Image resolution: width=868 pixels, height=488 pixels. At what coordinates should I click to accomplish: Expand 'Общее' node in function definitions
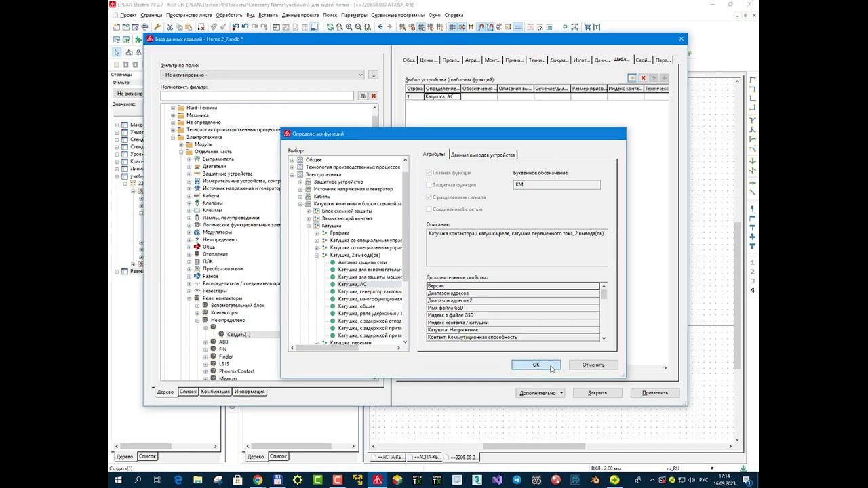pos(292,160)
